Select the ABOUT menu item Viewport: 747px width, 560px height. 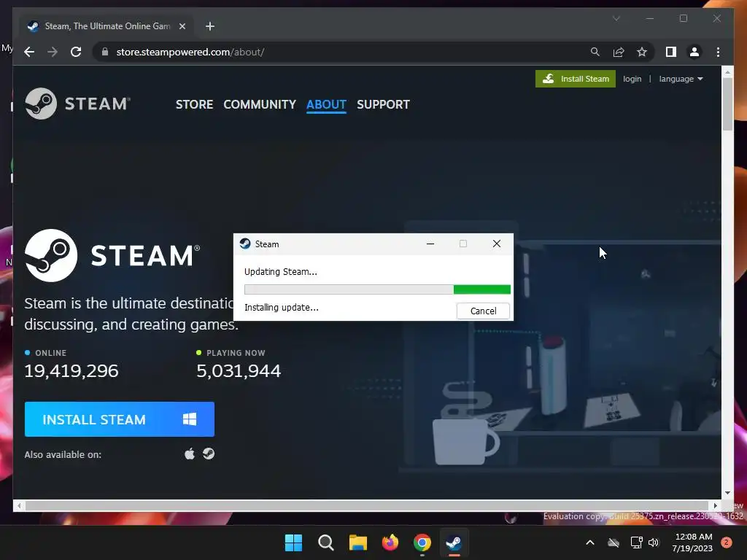pos(326,104)
